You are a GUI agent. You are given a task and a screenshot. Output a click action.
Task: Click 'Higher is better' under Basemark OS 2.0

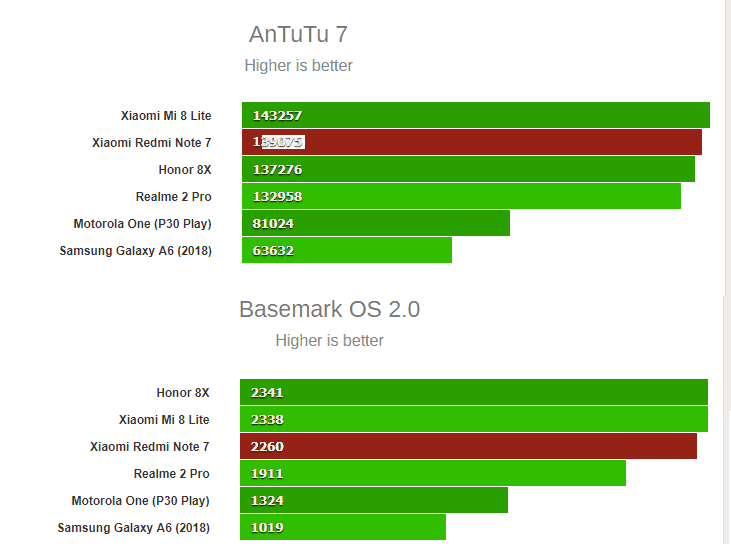coord(329,341)
